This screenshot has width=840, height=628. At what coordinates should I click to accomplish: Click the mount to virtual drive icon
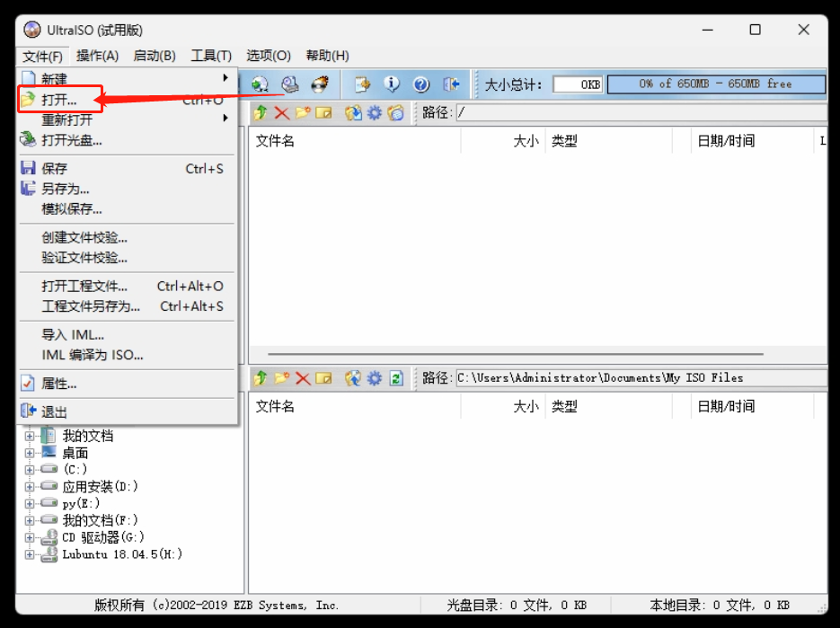point(290,84)
